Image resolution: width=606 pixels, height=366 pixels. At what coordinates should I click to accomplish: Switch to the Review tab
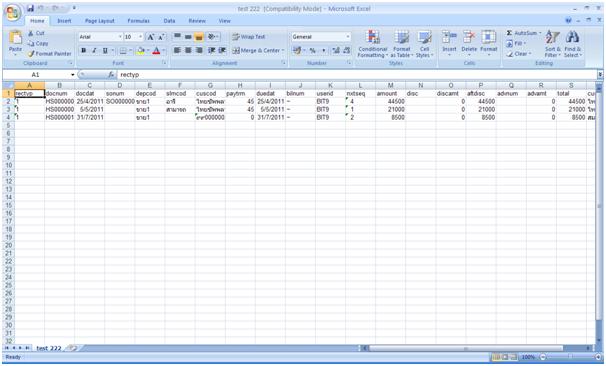197,21
